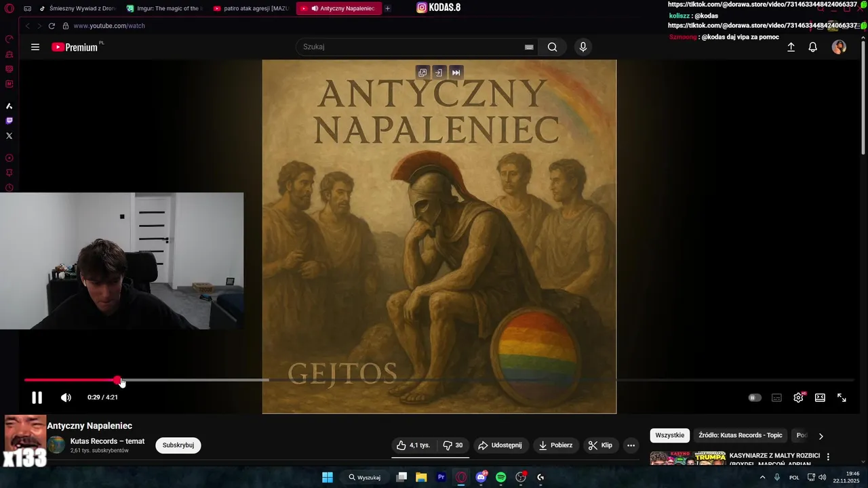Open the player icon in Opera sidebar
This screenshot has height=488, width=868.
click(x=9, y=158)
